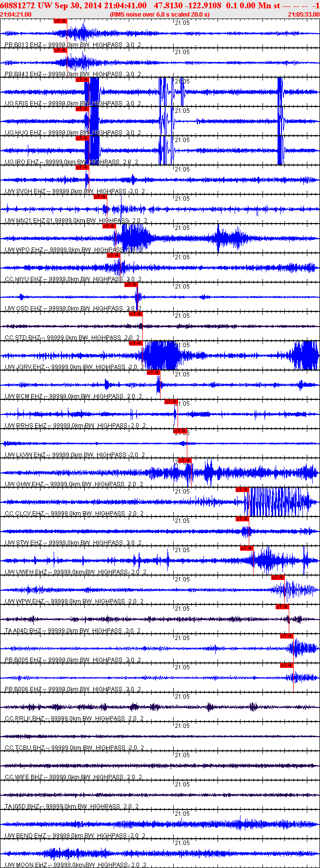Click the 'UW JORV EHZ' station label

(24, 367)
